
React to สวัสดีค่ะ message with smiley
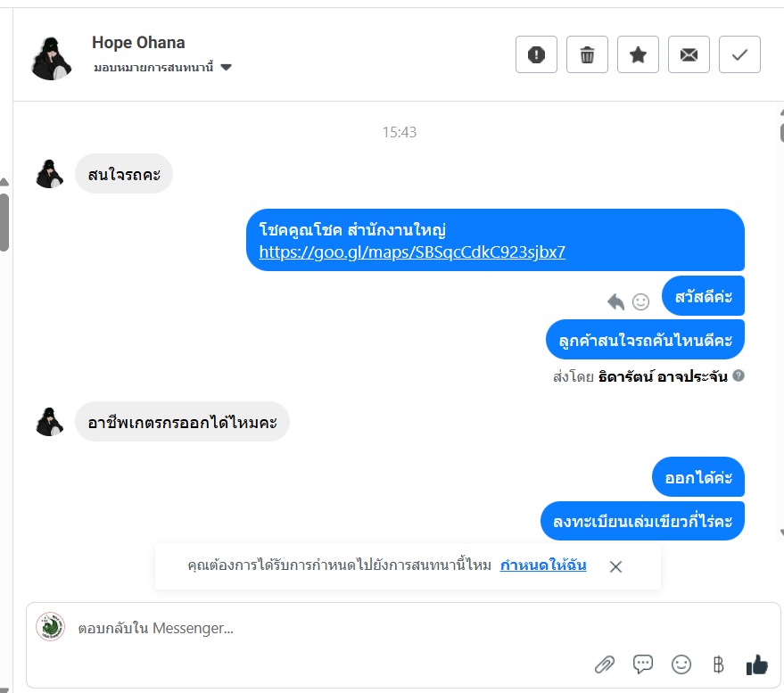coord(640,301)
